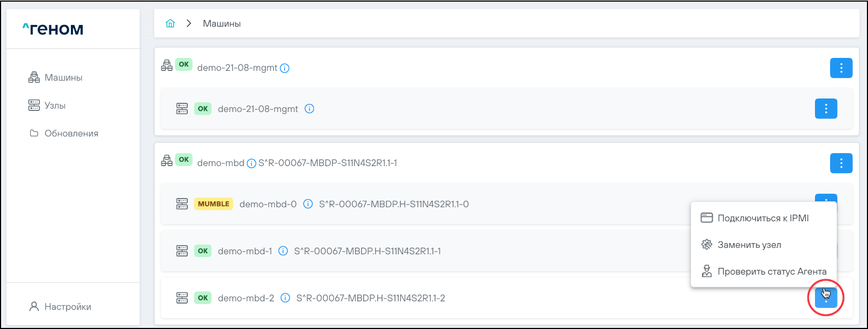Open actions menu for demo-21-08-mgmt machine

point(841,68)
